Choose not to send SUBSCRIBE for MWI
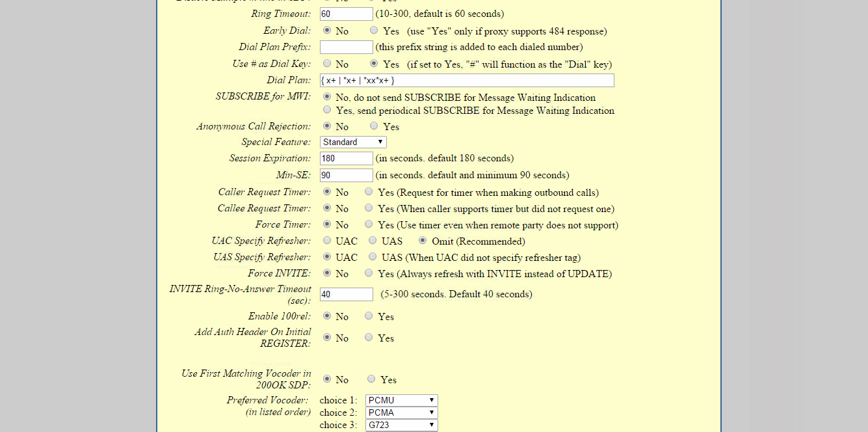 pyautogui.click(x=326, y=96)
